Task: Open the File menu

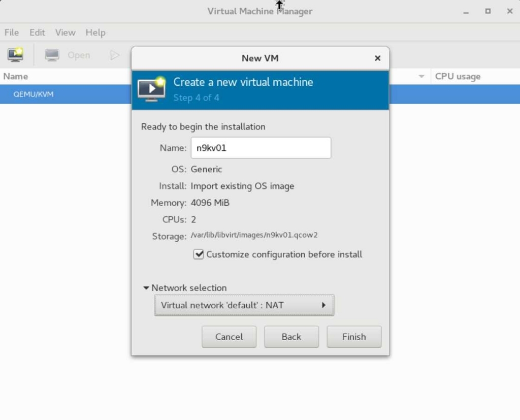Action: tap(12, 33)
